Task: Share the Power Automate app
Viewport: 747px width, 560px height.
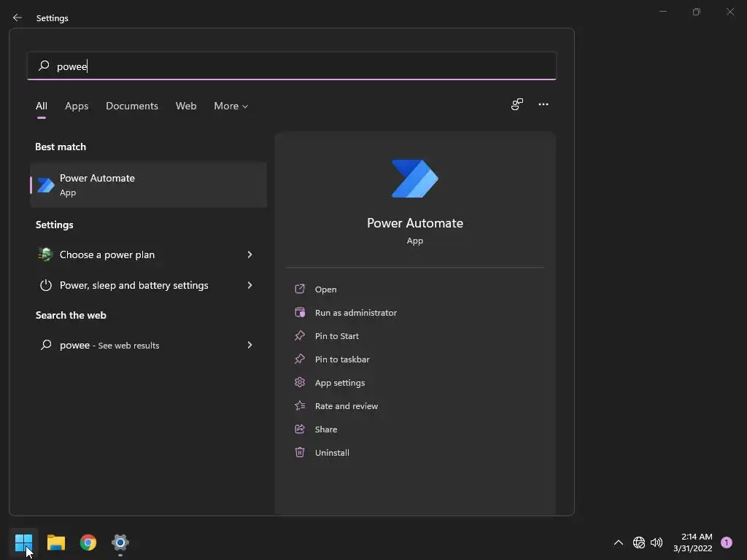Action: 326,429
